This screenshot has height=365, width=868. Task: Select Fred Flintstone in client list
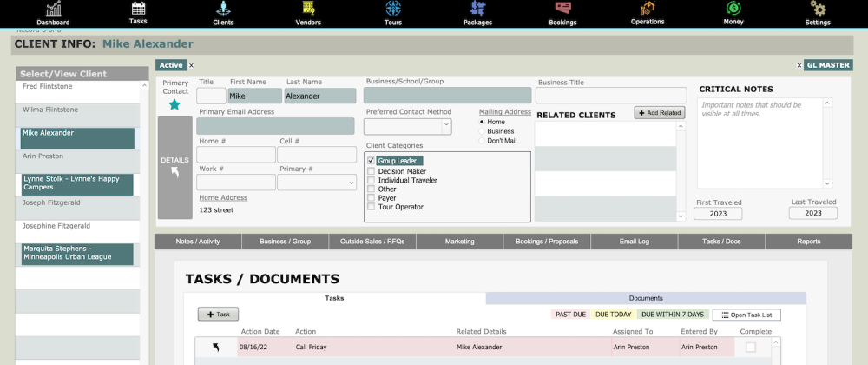(77, 92)
